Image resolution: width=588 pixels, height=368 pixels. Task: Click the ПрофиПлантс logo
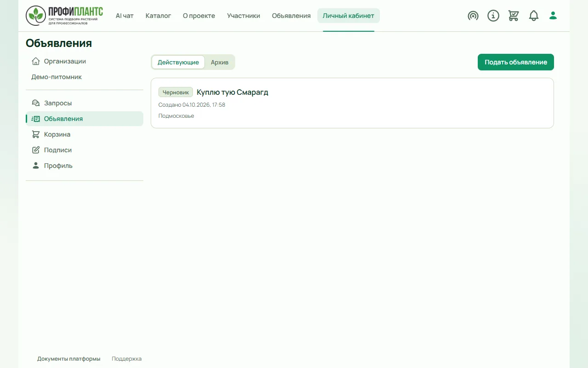point(64,16)
